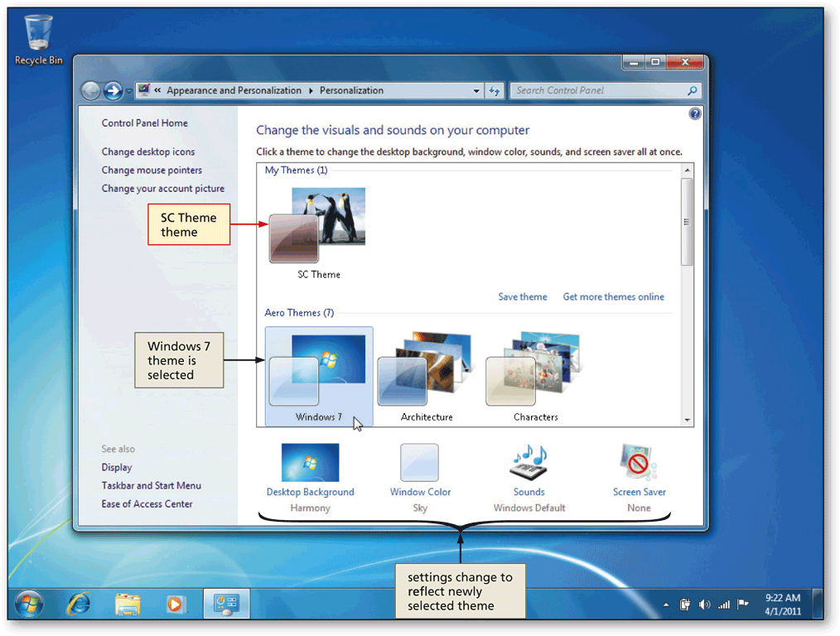Screen dimensions: 840x636
Task: Click the Control Panel taskbar button
Action: pyautogui.click(x=226, y=604)
